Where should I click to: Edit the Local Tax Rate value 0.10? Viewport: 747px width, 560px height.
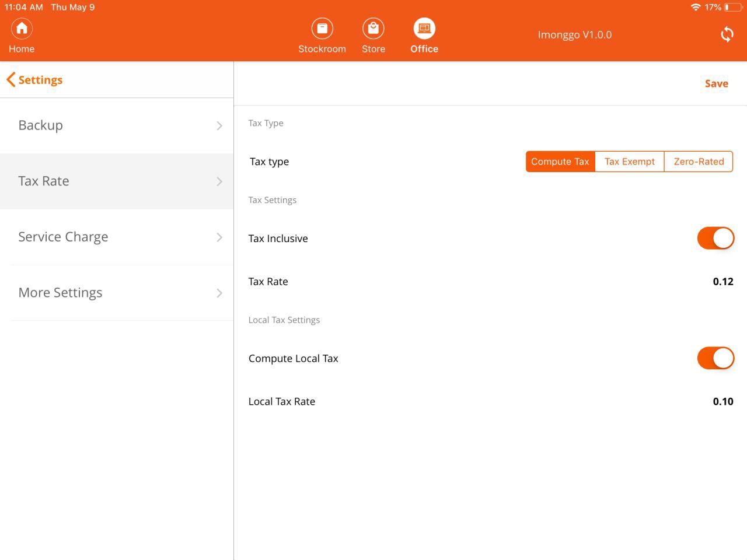click(x=722, y=401)
